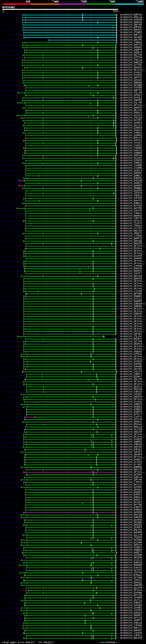
Task: Select label UniRef100_C5LJK8
Action: point(131,93)
